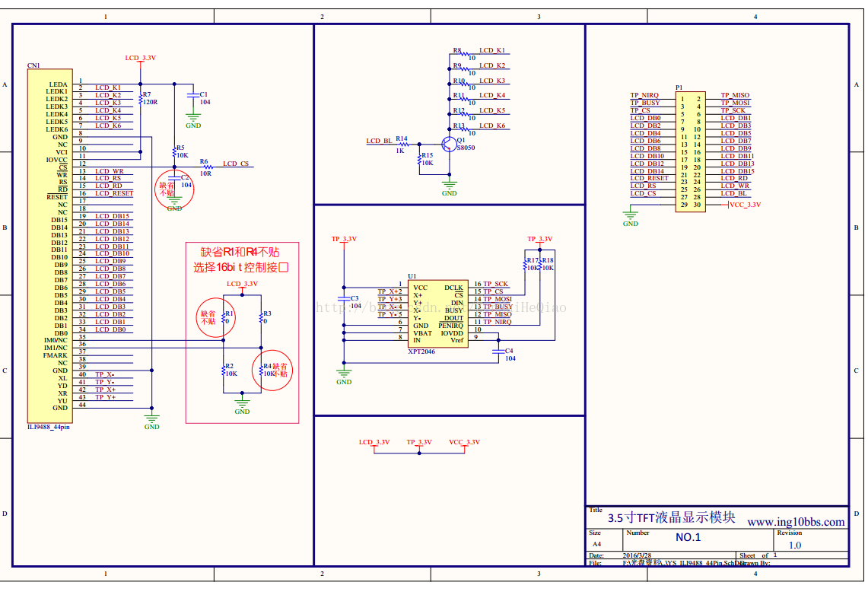Image resolution: width=868 pixels, height=598 pixels.
Task: Select GND symbol under capacitor C1
Action: tap(193, 118)
